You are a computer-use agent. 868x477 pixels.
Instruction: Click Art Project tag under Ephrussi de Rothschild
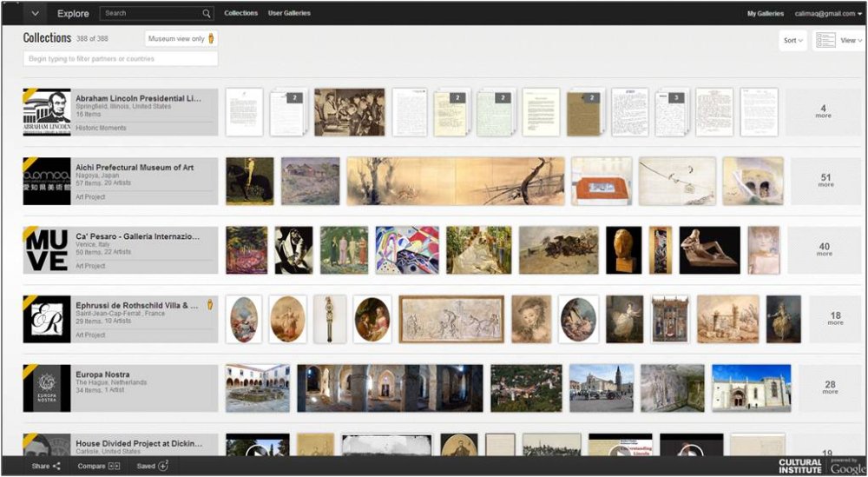[x=90, y=335]
